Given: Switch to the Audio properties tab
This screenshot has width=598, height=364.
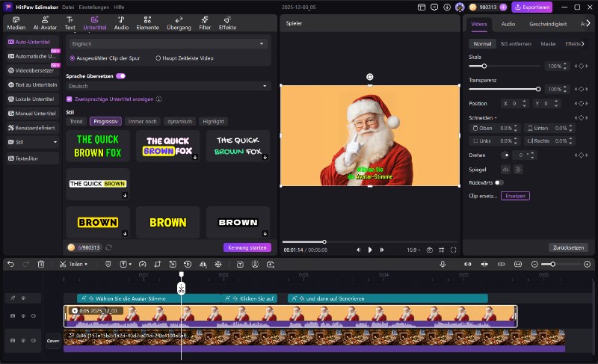Looking at the screenshot, I should pyautogui.click(x=508, y=24).
